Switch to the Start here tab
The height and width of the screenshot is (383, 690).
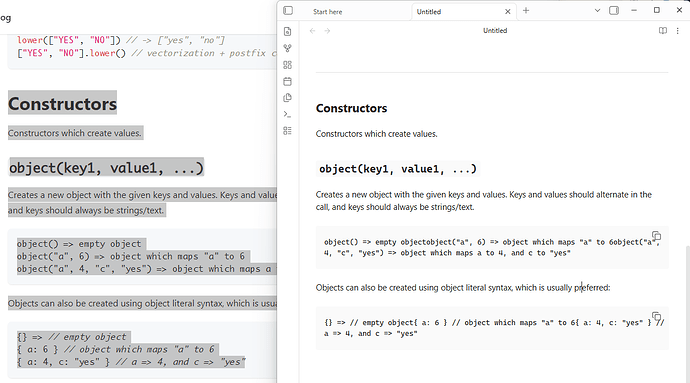click(x=327, y=12)
